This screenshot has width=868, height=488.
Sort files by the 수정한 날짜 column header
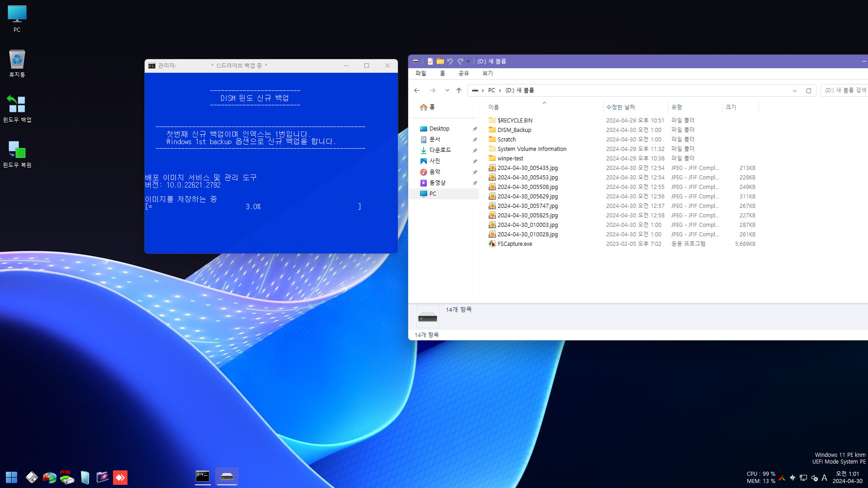(x=636, y=107)
